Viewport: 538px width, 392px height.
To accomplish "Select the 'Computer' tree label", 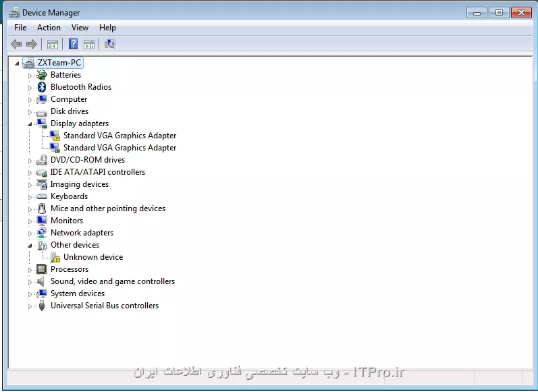I will tap(69, 99).
